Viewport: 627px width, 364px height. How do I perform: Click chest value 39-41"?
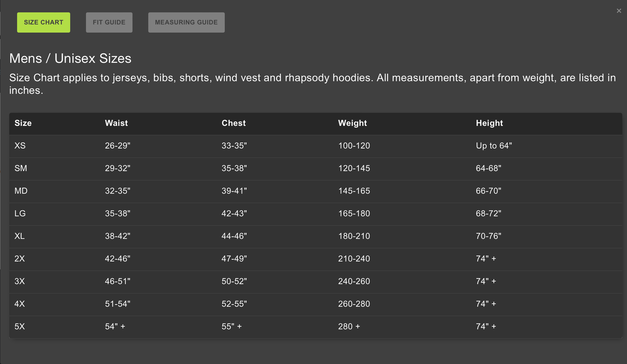click(234, 191)
